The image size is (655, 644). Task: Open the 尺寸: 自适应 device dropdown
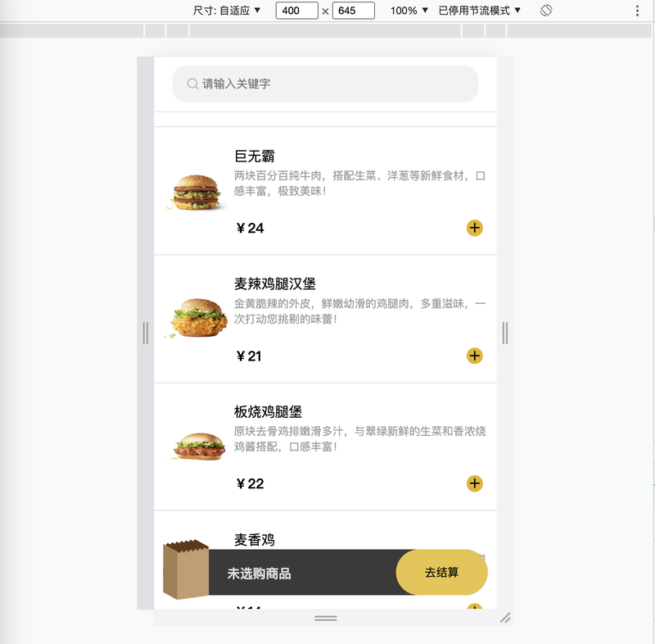tap(227, 11)
